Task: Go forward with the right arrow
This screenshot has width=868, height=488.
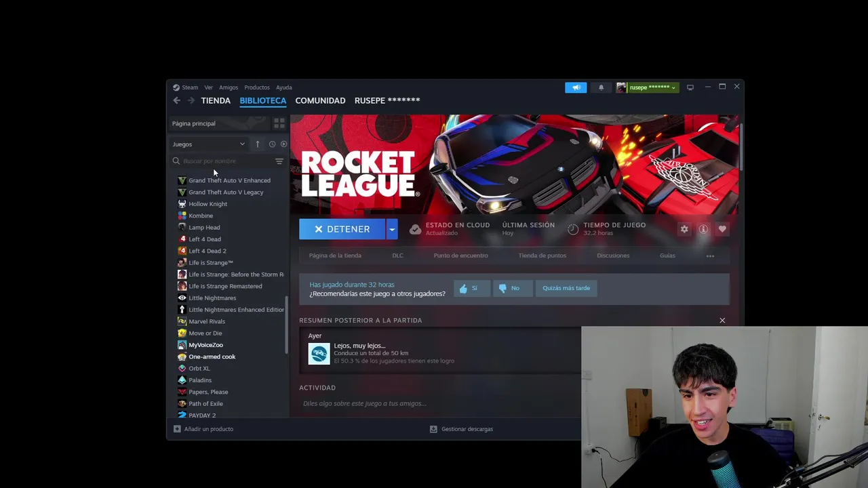Action: point(191,100)
